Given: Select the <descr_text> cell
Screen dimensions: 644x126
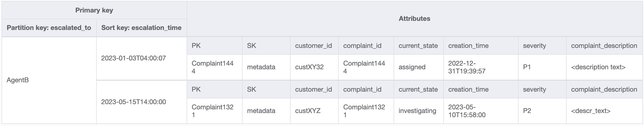Looking at the screenshot, I should [590, 111].
